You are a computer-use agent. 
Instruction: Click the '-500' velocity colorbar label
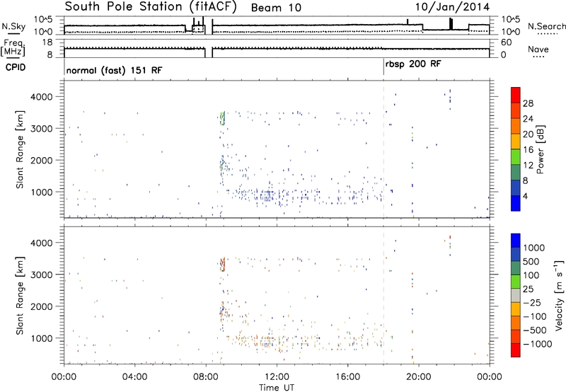535,330
